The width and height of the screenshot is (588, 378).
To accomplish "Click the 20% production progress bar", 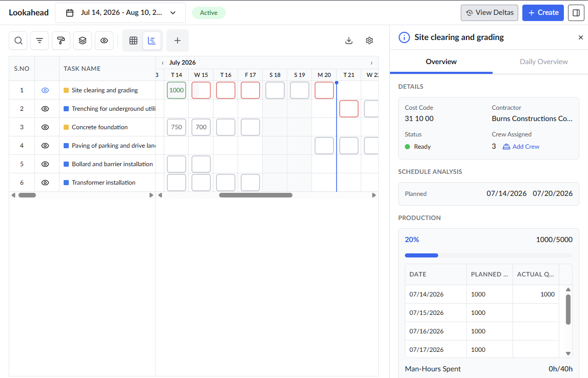I will pos(488,255).
